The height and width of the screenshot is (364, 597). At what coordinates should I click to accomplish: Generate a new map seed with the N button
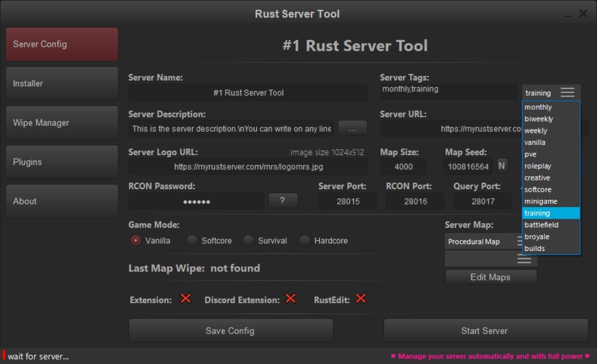[x=501, y=166]
